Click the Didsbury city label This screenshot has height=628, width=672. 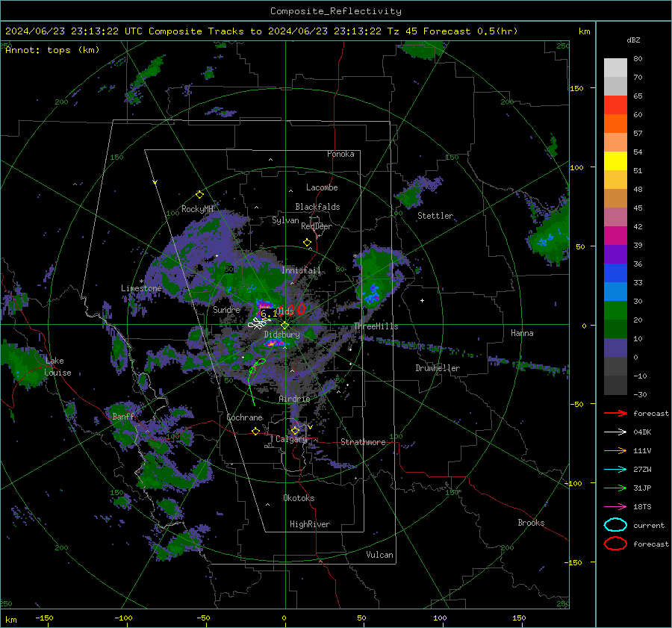(282, 335)
